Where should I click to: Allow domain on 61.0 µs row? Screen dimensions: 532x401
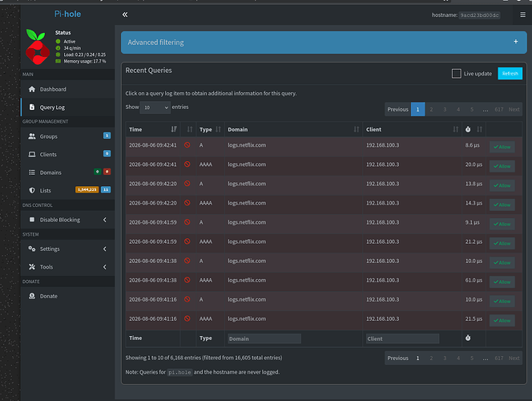(502, 282)
